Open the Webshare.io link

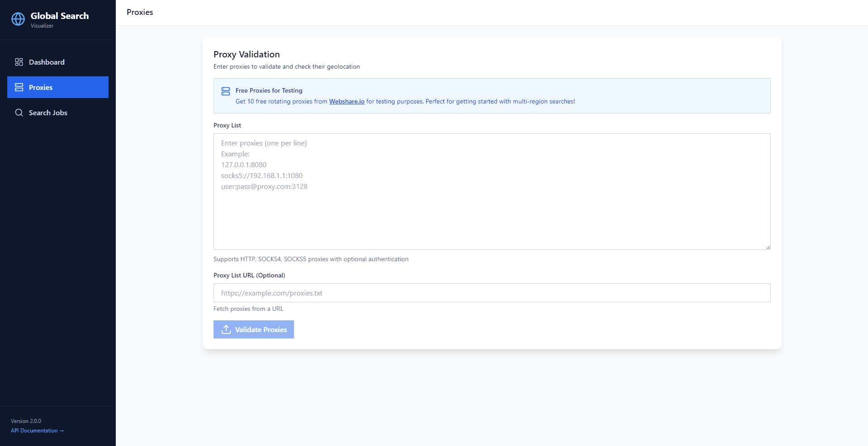pyautogui.click(x=346, y=101)
